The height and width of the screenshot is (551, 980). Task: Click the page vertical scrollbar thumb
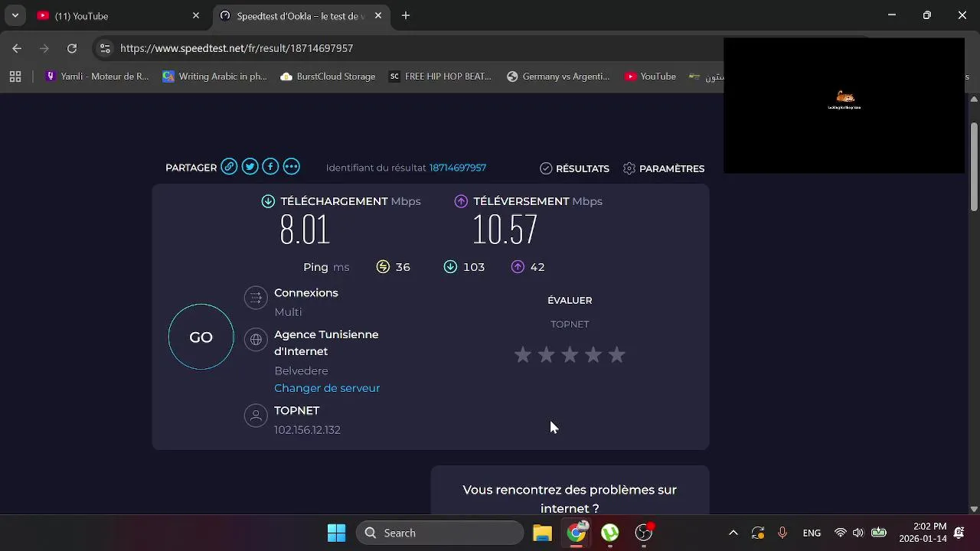point(974,166)
